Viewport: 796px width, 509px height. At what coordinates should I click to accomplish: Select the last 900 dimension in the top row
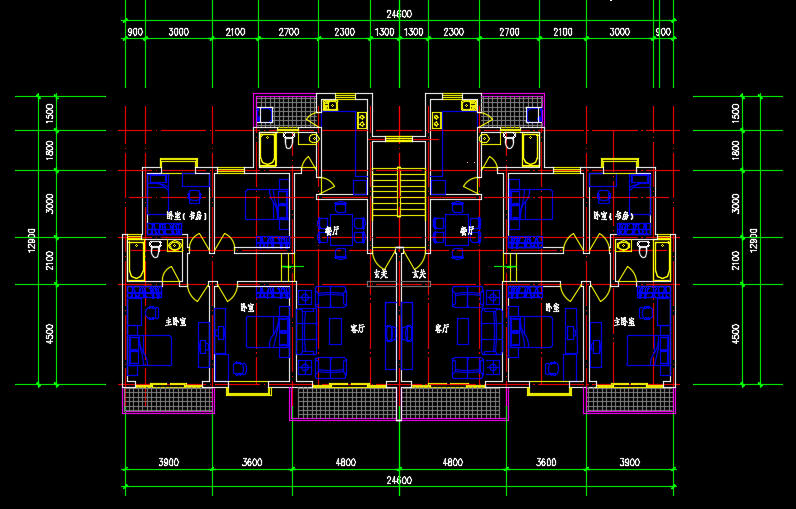(x=664, y=32)
